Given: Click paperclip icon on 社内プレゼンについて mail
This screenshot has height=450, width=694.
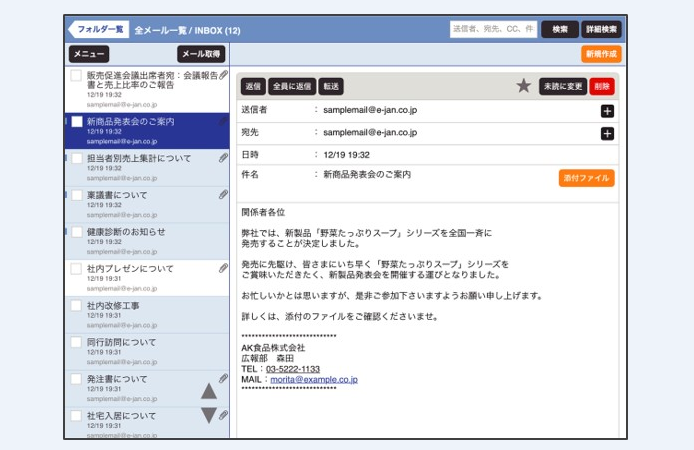Looking at the screenshot, I should (x=223, y=268).
